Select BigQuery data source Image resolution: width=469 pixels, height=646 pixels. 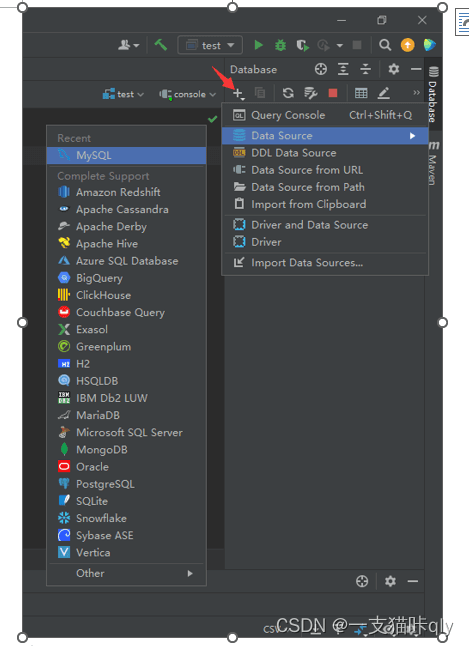pos(127,278)
